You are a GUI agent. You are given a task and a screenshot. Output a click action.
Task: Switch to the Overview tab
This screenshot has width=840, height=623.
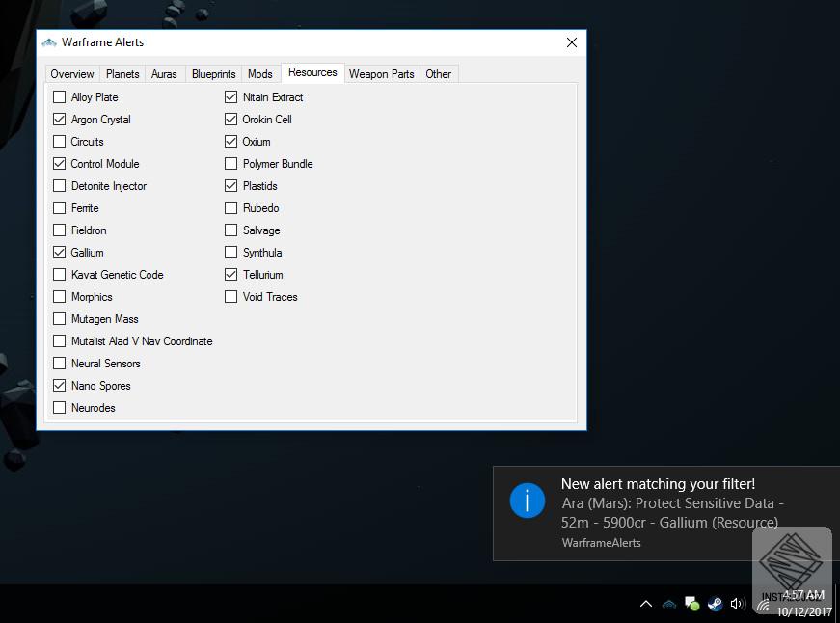pos(71,74)
